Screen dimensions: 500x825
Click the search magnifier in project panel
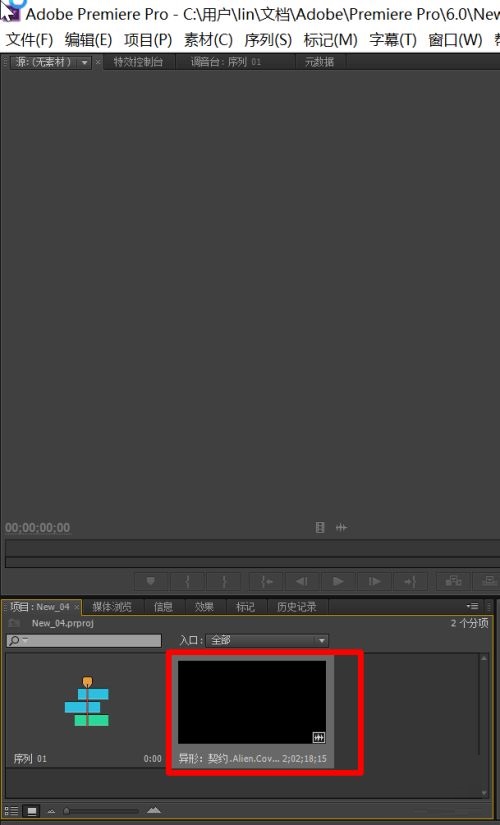[16, 640]
